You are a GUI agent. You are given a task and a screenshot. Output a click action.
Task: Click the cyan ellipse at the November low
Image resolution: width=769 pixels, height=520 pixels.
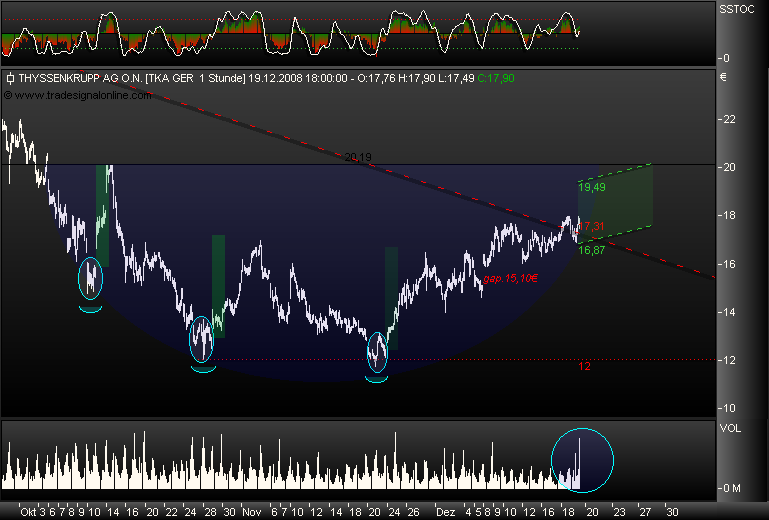pos(377,351)
